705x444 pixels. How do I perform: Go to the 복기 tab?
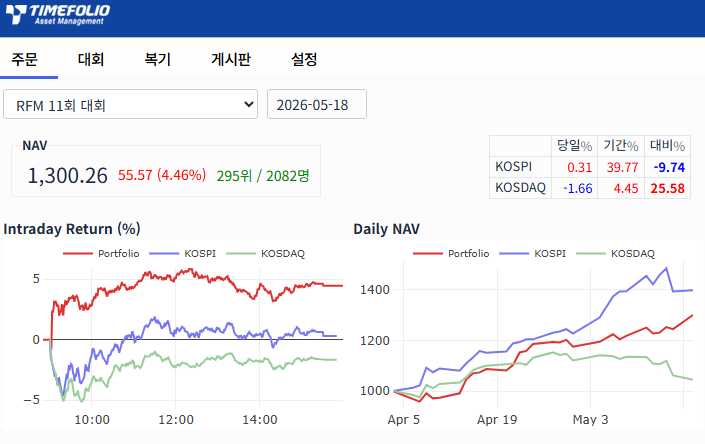pyautogui.click(x=157, y=59)
